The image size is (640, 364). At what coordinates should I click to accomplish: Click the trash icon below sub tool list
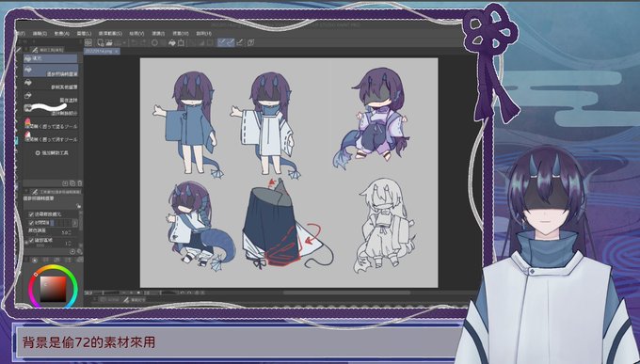click(80, 183)
